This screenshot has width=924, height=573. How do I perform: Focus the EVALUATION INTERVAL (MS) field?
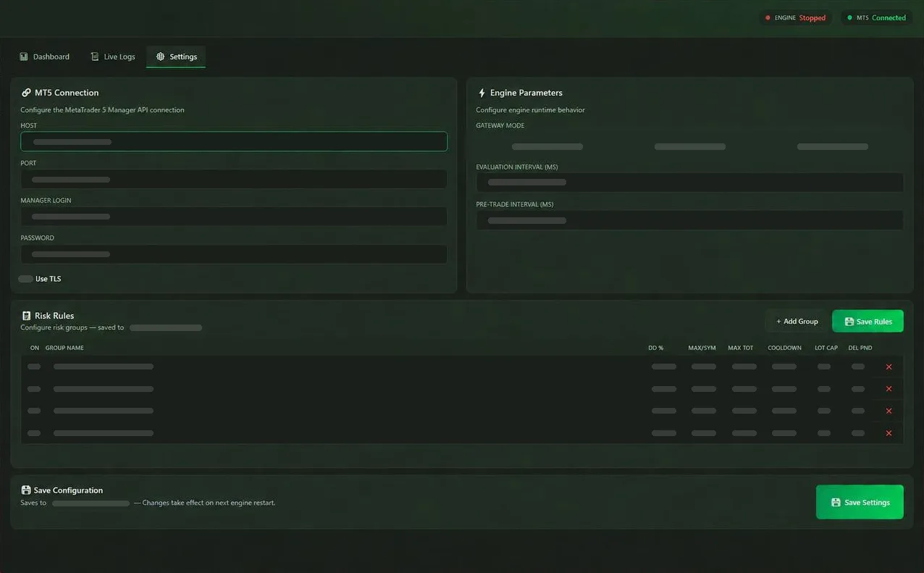pos(689,182)
